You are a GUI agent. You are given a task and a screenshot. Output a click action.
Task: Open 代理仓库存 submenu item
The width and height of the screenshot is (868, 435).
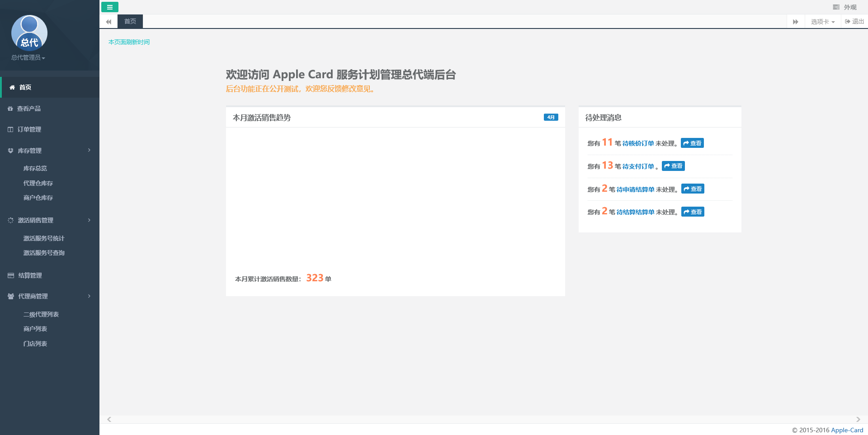coord(38,183)
